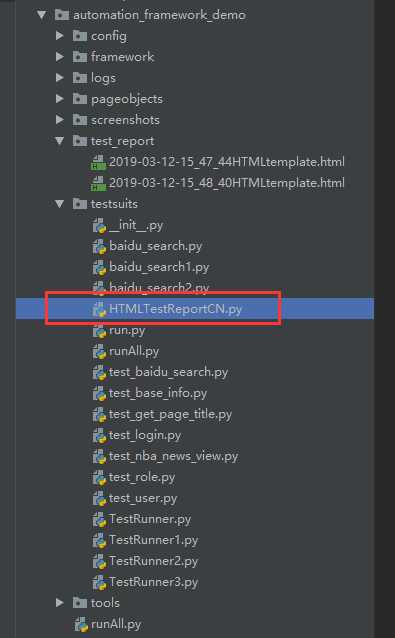The height and width of the screenshot is (638, 395).
Task: Select the framework folder name
Action: [x=122, y=57]
